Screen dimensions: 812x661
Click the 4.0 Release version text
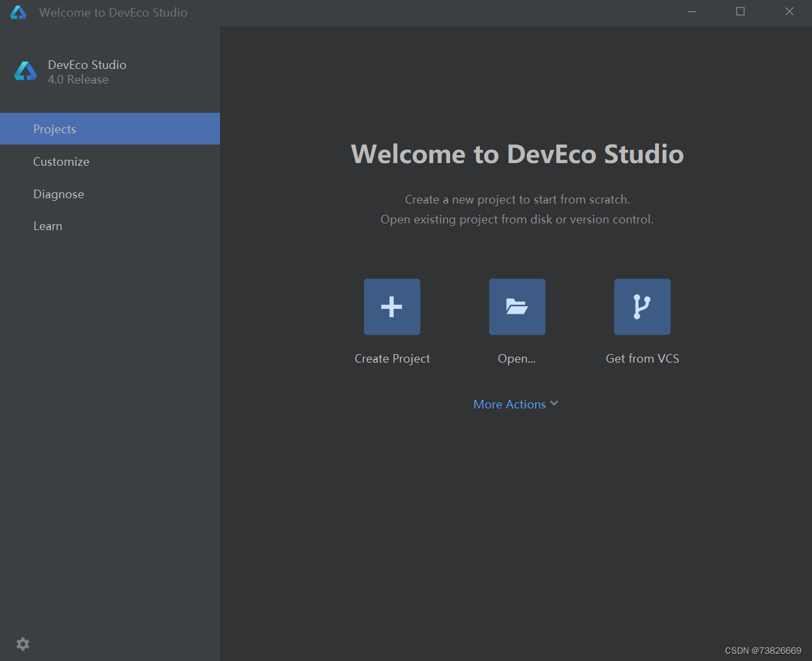(x=78, y=80)
